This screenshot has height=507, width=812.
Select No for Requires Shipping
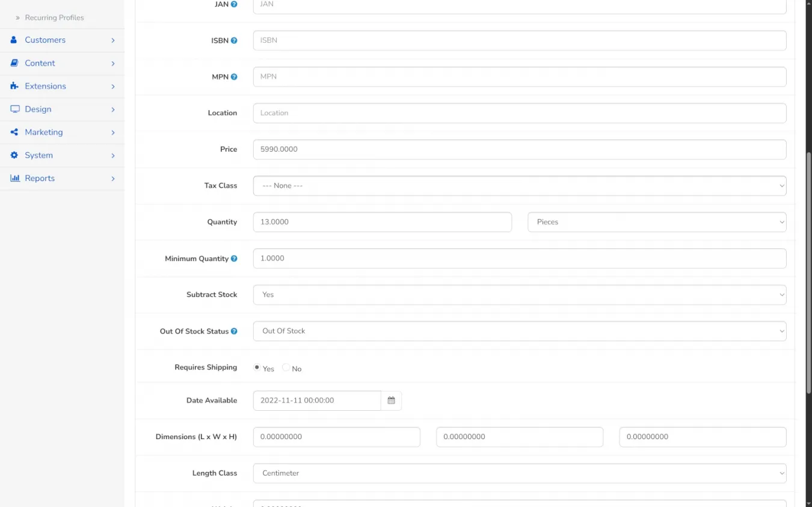[x=286, y=367]
